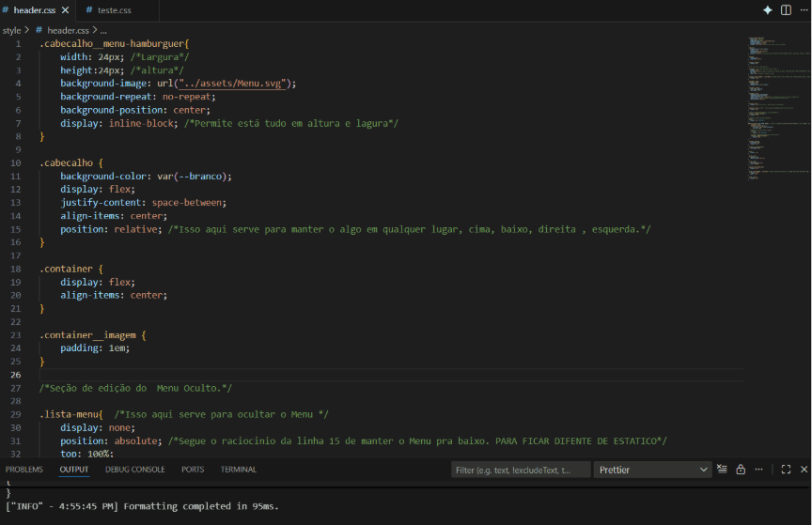812x525 pixels.
Task: Click the output filter text field
Action: tap(521, 470)
